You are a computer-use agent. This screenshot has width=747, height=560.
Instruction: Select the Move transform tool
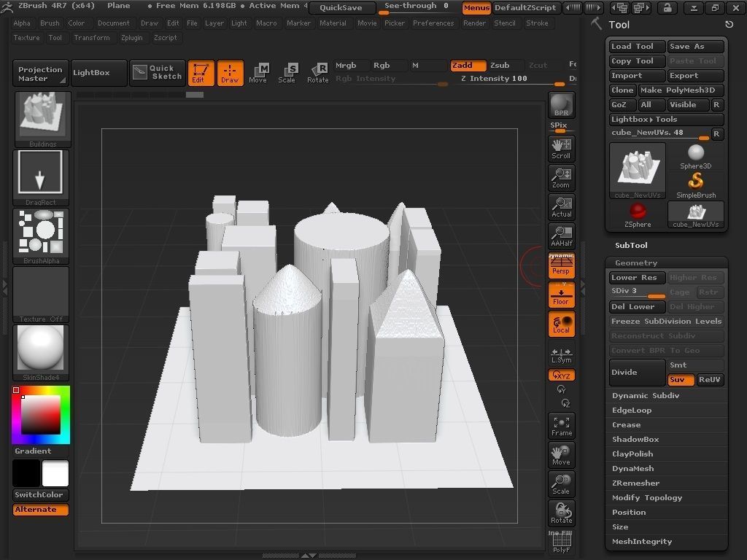(x=258, y=73)
